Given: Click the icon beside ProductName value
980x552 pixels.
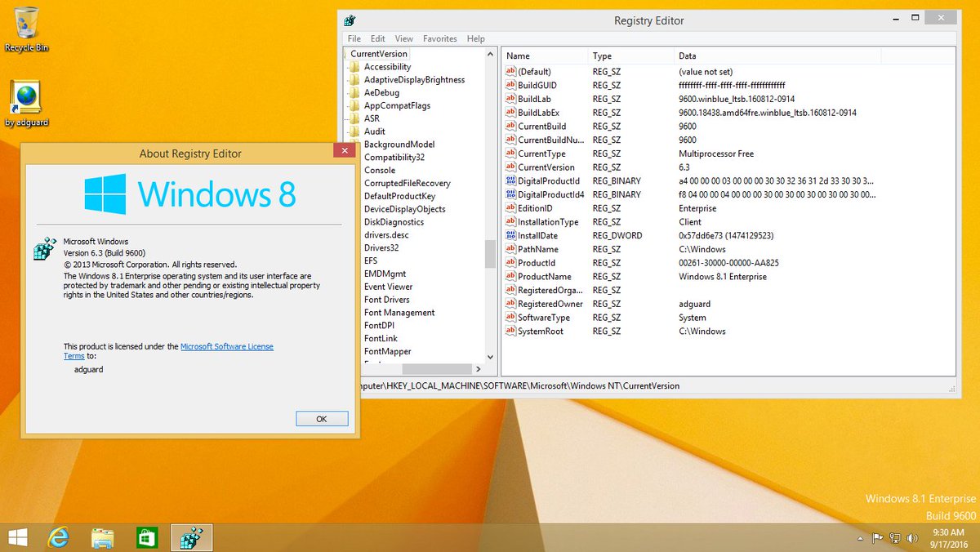Looking at the screenshot, I should point(511,276).
